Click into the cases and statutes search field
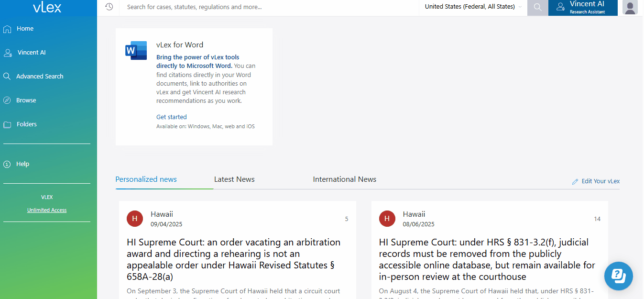This screenshot has width=644, height=299. click(x=268, y=7)
